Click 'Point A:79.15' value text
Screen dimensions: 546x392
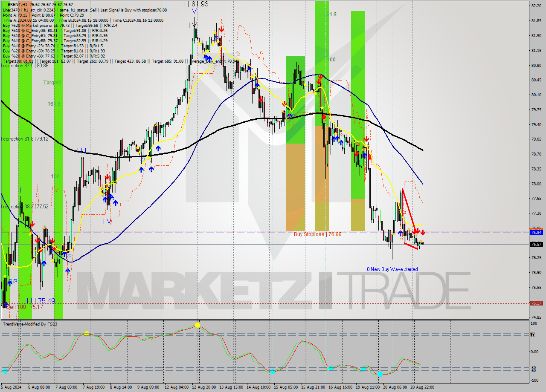[x=15, y=15]
